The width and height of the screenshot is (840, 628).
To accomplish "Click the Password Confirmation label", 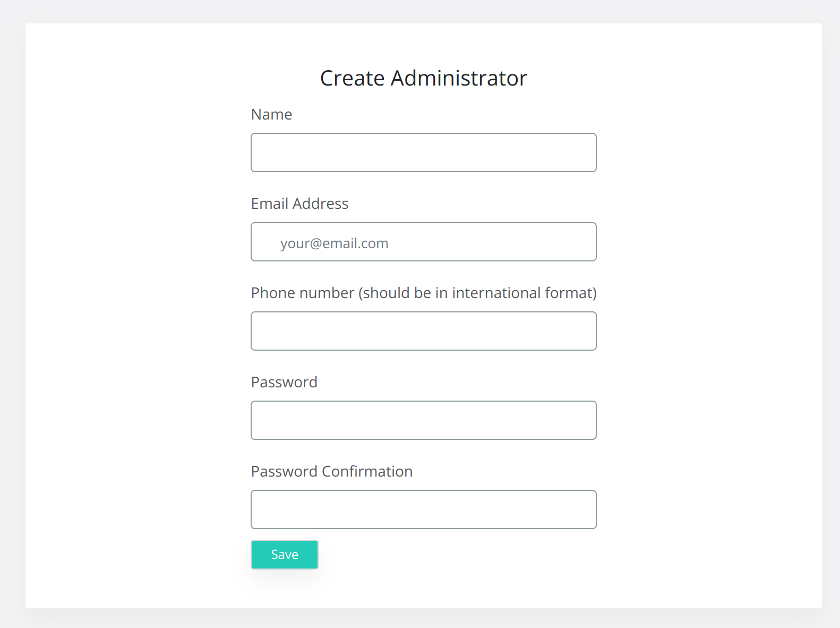I will 331,471.
